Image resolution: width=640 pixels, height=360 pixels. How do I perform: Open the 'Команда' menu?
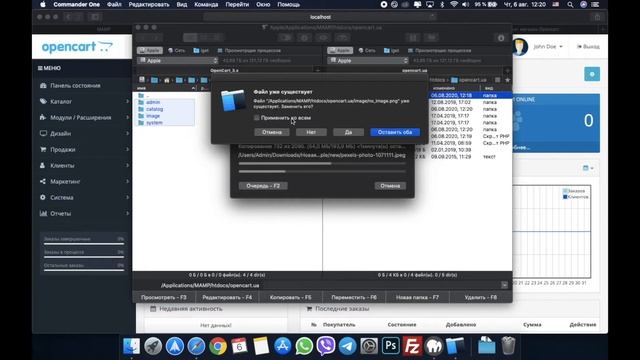[206, 4]
